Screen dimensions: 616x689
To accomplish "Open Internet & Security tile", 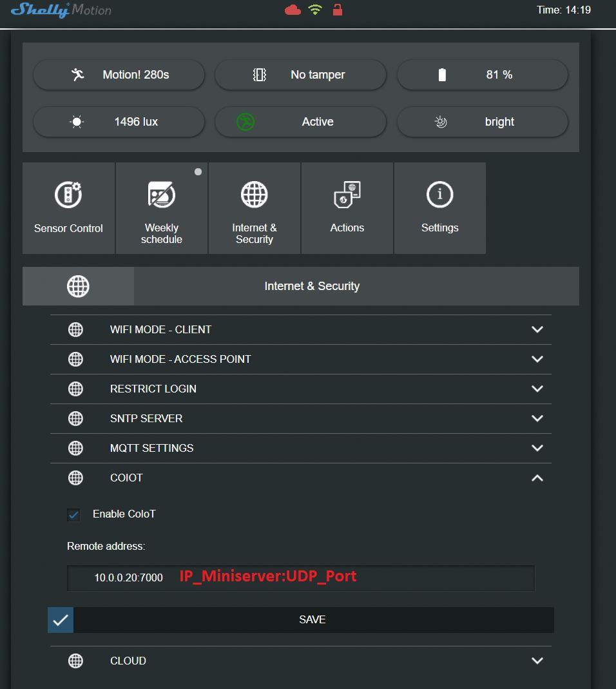I will point(255,208).
